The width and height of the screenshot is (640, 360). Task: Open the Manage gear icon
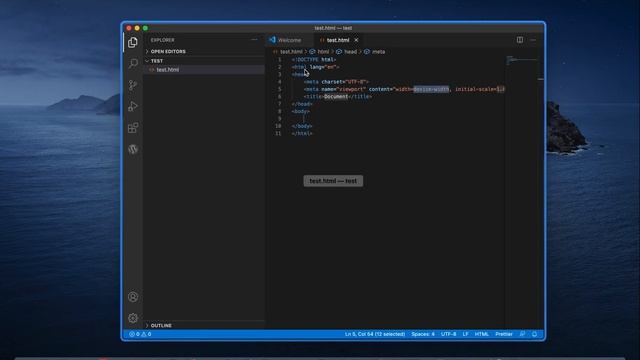tap(133, 318)
